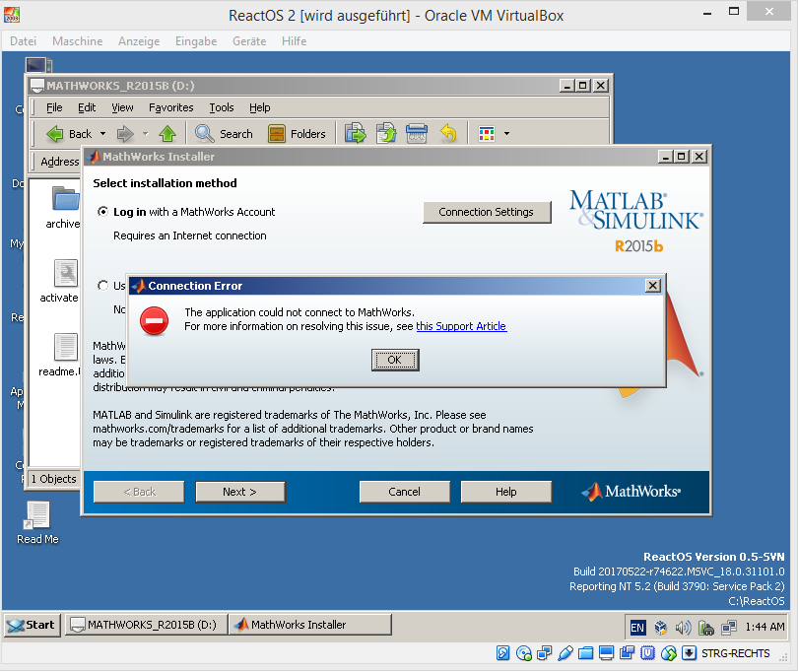Viewport: 798px width, 672px height.
Task: Open the Tools menu in Explorer
Action: click(222, 107)
